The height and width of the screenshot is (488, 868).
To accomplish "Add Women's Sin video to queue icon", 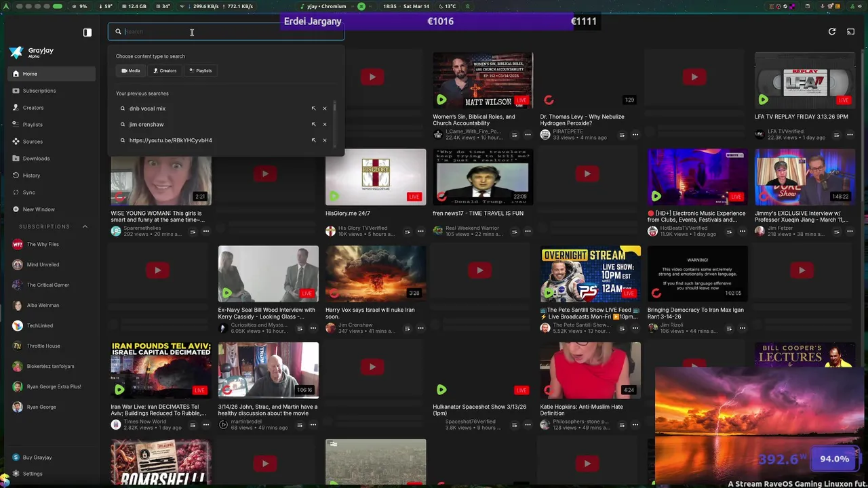I will [514, 135].
